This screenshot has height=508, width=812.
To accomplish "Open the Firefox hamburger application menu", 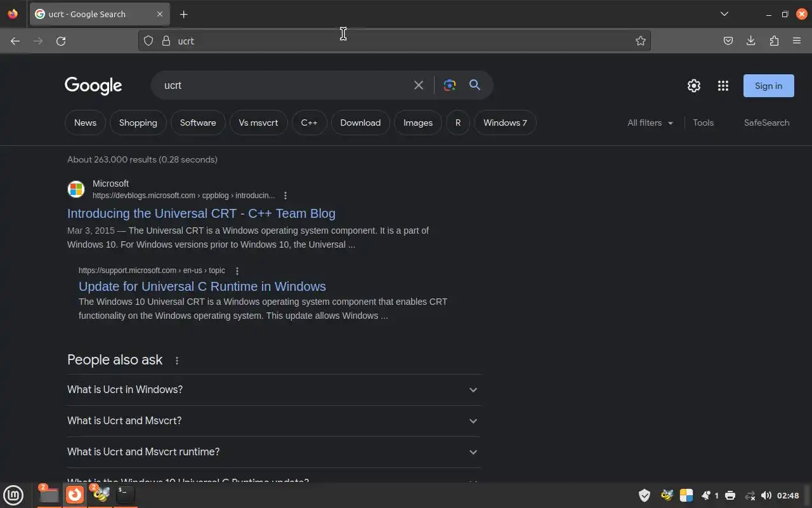I will click(x=797, y=41).
